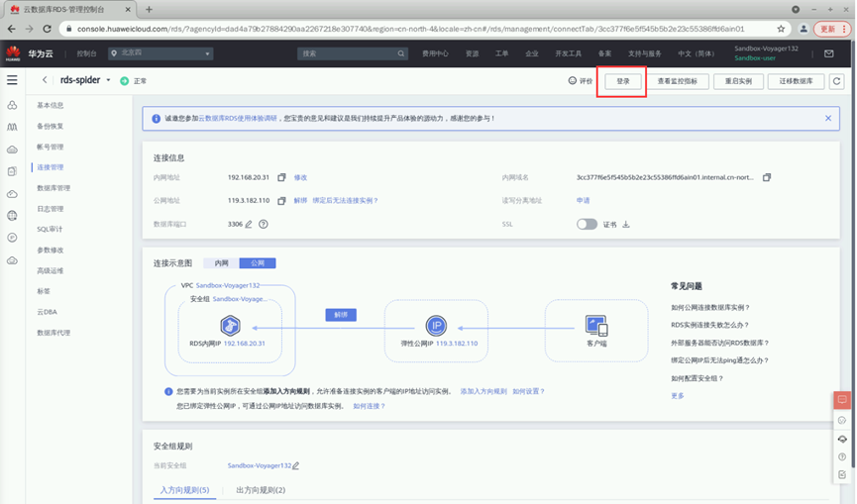
Task: Refresh the instance page with the top-right refresh icon
Action: [x=836, y=81]
